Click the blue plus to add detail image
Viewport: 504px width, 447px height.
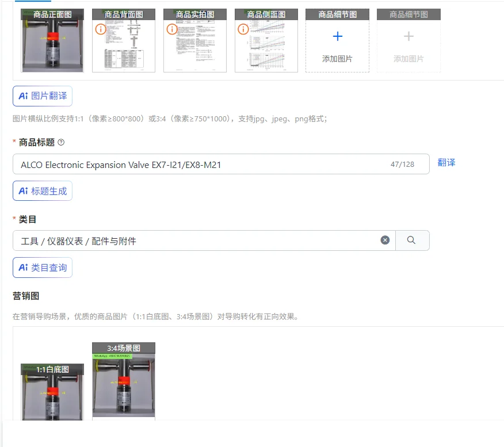[x=338, y=36]
